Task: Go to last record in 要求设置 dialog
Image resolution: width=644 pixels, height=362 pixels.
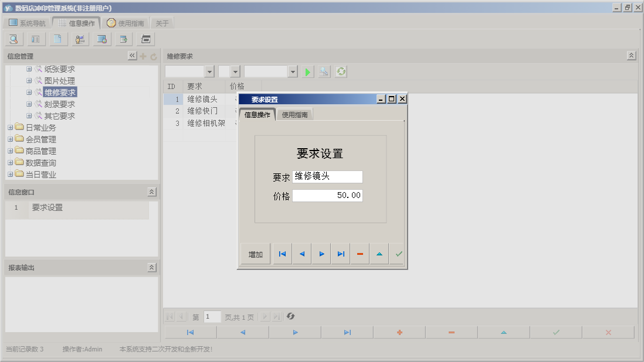Action: [341, 254]
